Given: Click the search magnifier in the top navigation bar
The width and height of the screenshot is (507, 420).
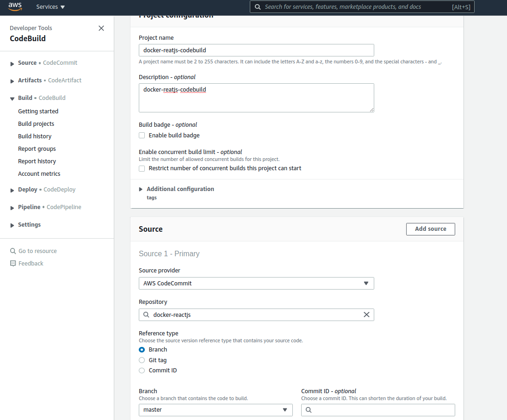Looking at the screenshot, I should [258, 6].
